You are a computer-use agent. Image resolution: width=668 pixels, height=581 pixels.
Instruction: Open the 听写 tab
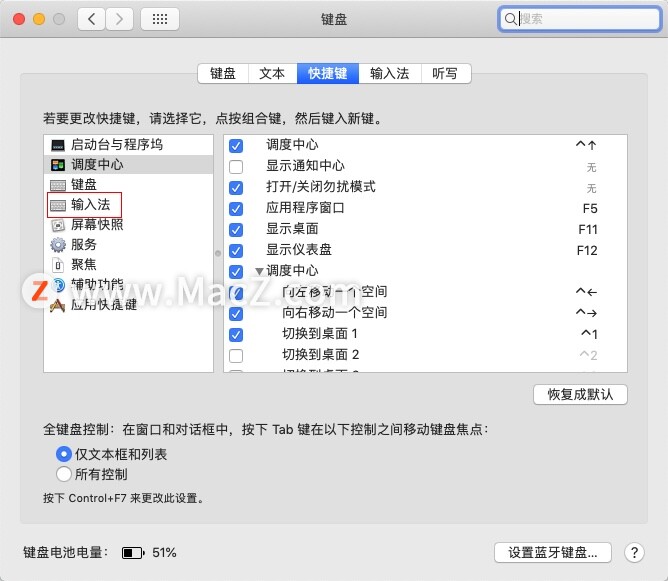[446, 73]
